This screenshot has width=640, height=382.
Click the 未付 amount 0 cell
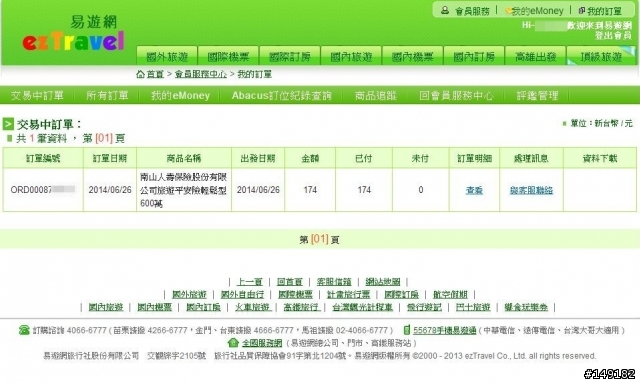(x=420, y=190)
